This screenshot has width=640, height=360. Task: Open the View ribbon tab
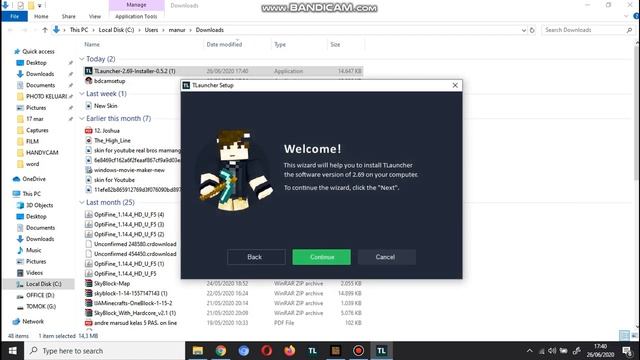pos(95,16)
